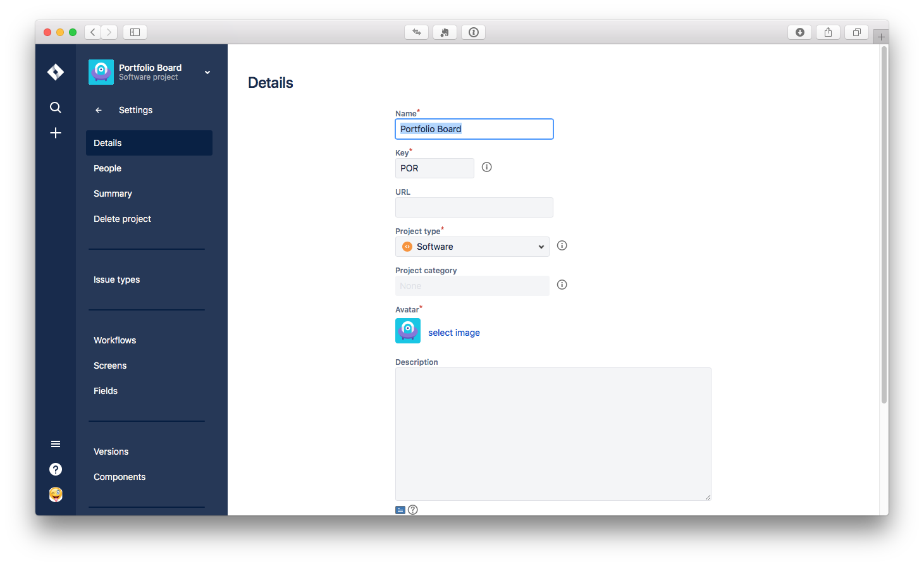Expand the Portfolio Board project switcher chevron
The image size is (924, 566).
[x=207, y=72]
